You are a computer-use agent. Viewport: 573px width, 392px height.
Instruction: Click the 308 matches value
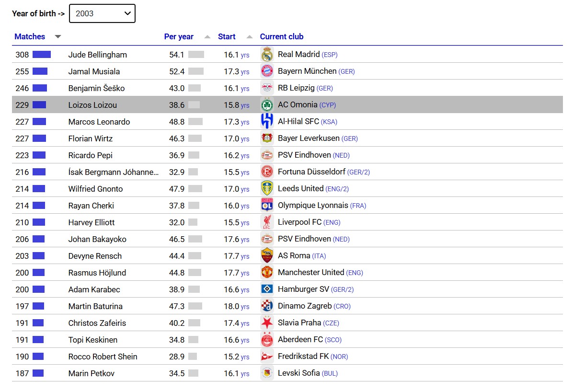[x=22, y=55]
